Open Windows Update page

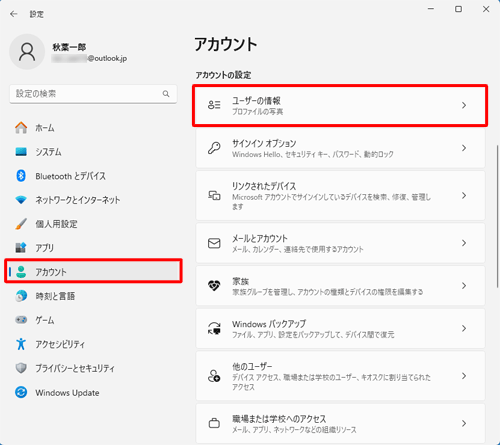pos(93,392)
